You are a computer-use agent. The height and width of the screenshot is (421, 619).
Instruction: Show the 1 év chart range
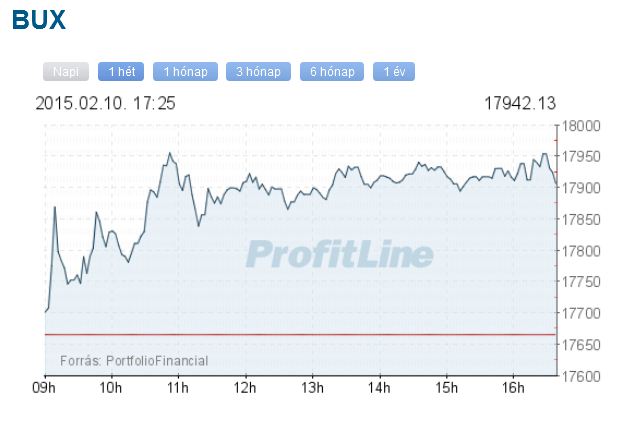394,71
